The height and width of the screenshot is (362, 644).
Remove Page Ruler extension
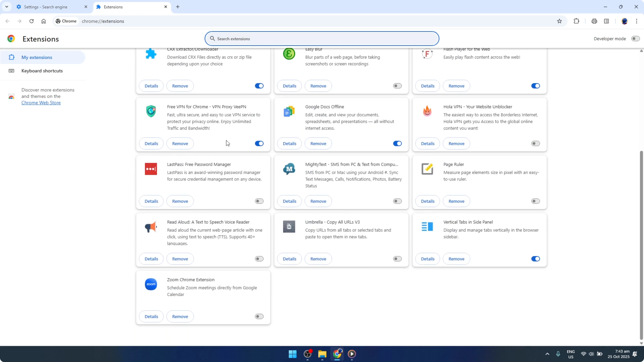pyautogui.click(x=456, y=201)
